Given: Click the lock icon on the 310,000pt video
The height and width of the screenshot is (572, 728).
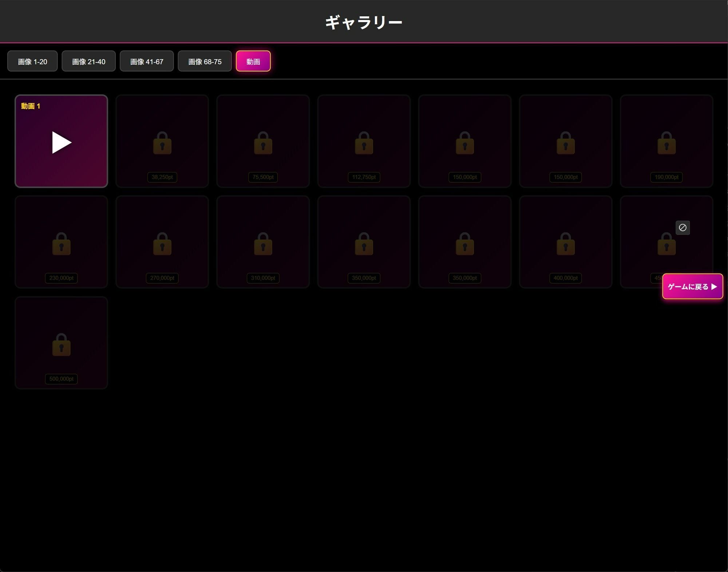Looking at the screenshot, I should 263,244.
